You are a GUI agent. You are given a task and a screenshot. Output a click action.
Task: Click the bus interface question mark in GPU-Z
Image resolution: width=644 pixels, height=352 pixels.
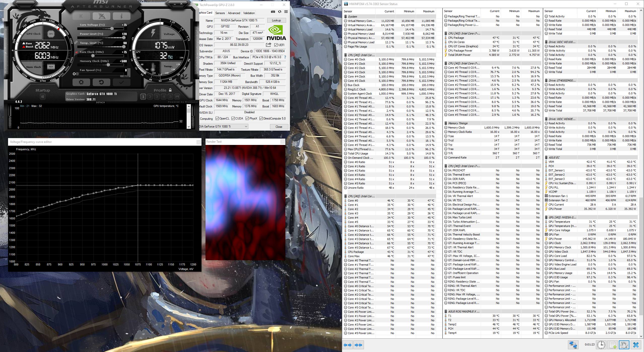[285, 57]
